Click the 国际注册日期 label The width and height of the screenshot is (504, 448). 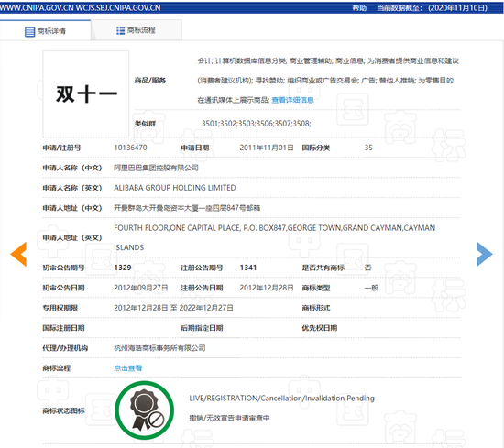(x=63, y=328)
